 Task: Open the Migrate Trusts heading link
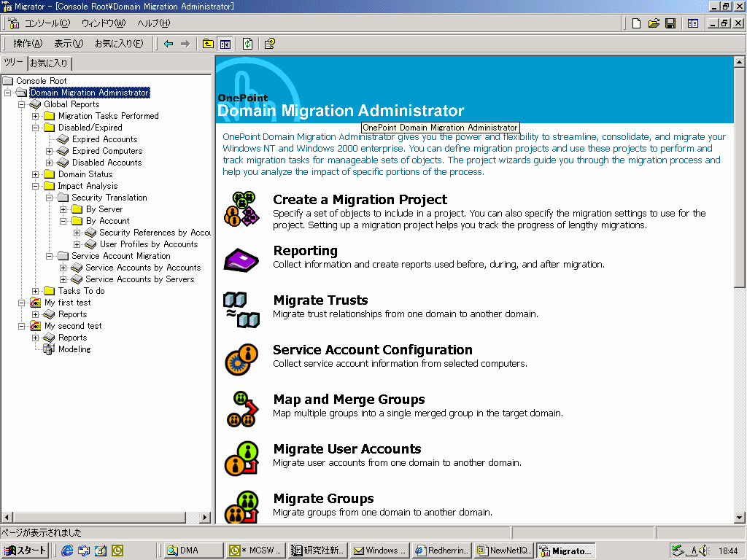click(x=321, y=300)
